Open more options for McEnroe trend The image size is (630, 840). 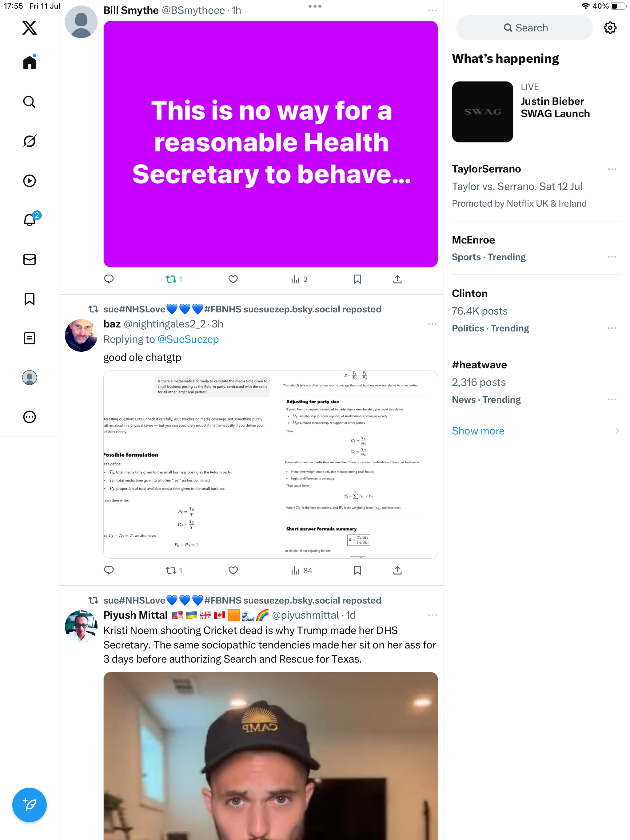pyautogui.click(x=612, y=257)
